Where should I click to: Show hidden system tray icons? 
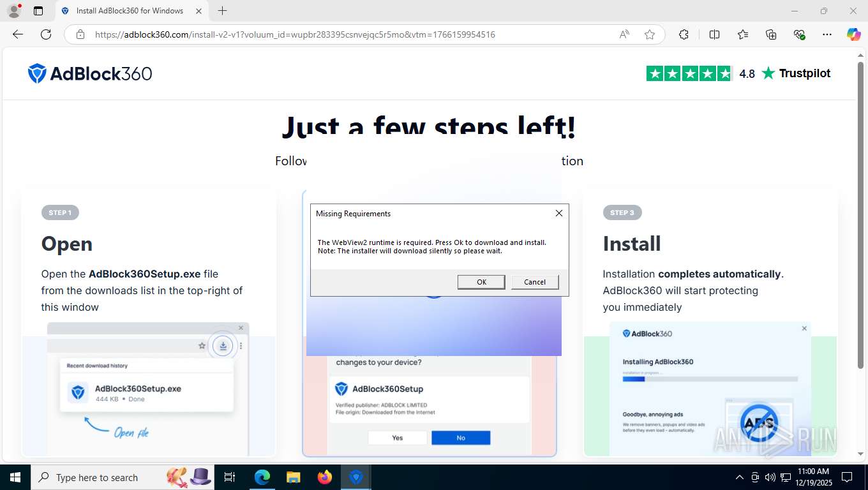click(x=740, y=477)
